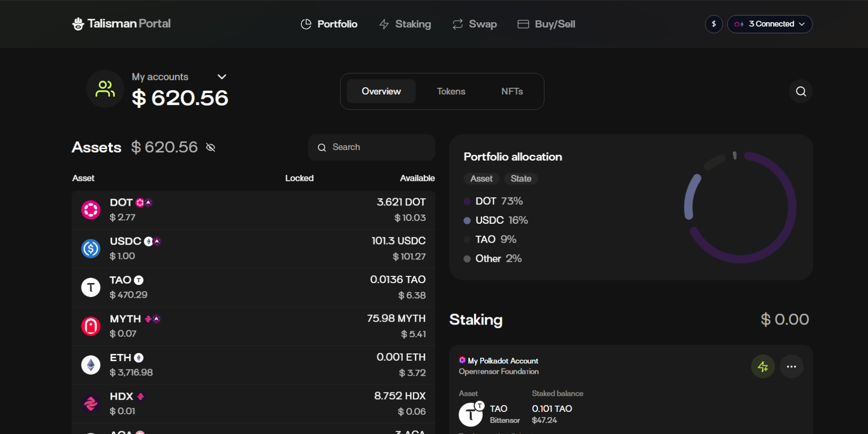Open the three-dot staking options menu
Image resolution: width=868 pixels, height=434 pixels.
pos(791,367)
